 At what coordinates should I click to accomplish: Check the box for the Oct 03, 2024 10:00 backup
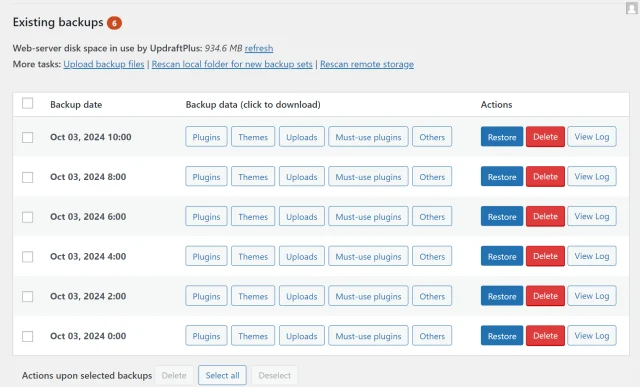coord(27,137)
